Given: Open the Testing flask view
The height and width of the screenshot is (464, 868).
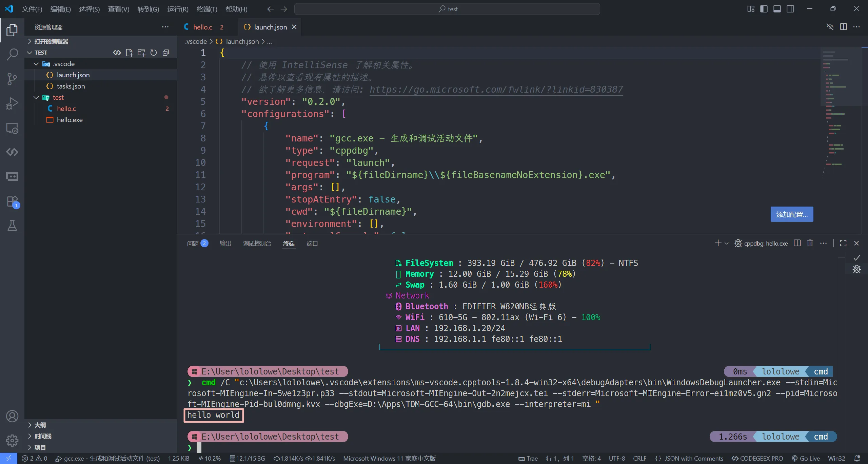Looking at the screenshot, I should 12,226.
